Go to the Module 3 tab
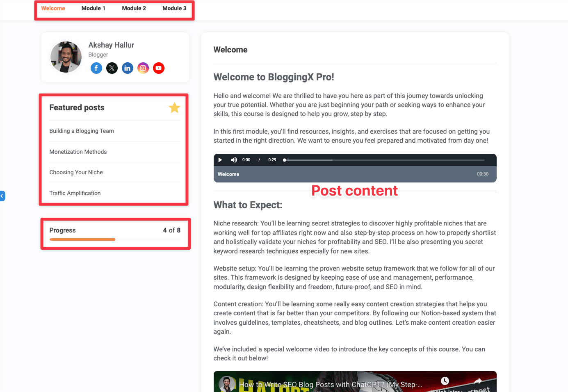 (x=174, y=8)
